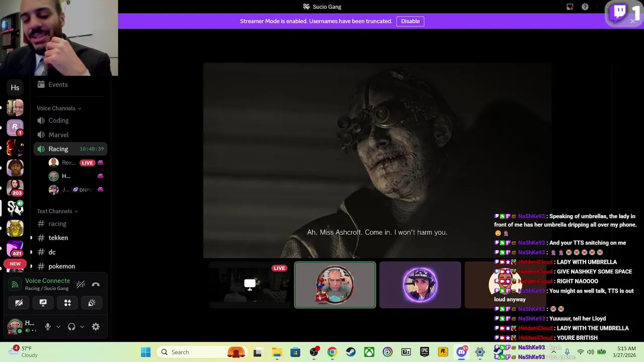The width and height of the screenshot is (644, 362).
Task: Open Microsoft Store from the taskbar
Action: tap(295, 352)
